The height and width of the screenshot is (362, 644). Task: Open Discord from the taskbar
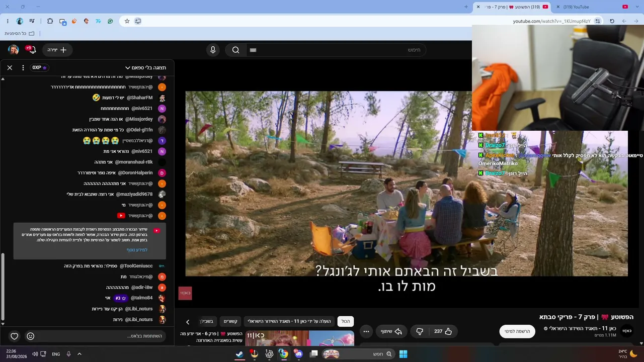[298, 354]
